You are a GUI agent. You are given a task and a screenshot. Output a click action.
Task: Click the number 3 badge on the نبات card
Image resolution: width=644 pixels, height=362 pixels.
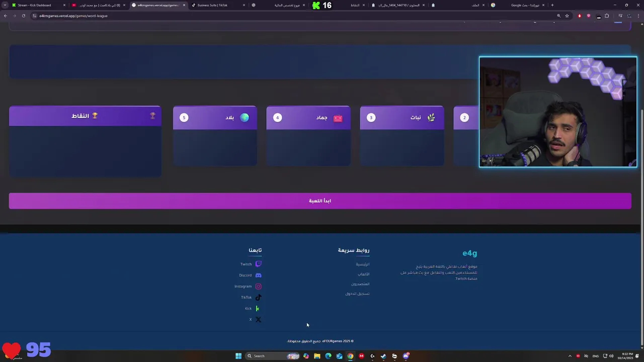[371, 118]
